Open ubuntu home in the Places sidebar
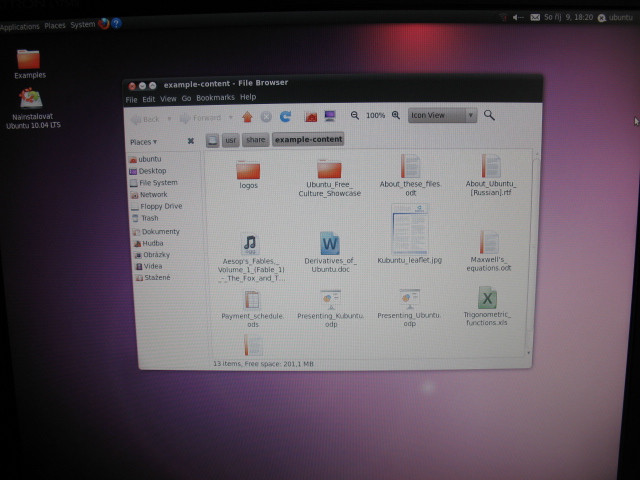Viewport: 640px width, 480px height. [145, 159]
